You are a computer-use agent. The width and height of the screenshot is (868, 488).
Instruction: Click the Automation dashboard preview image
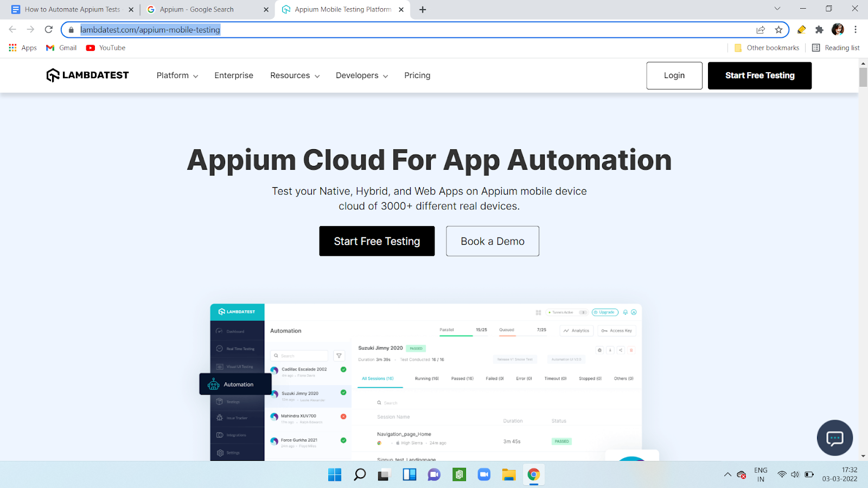tap(426, 382)
